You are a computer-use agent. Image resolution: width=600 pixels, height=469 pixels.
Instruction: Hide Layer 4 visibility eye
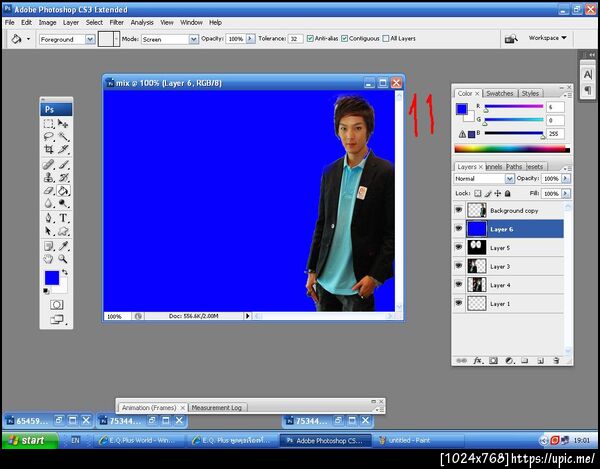coord(458,285)
